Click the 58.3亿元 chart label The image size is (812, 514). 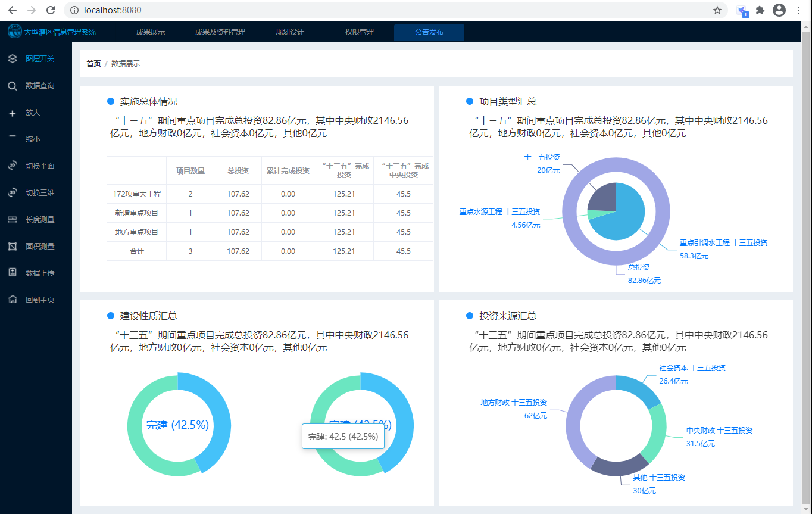click(x=694, y=256)
